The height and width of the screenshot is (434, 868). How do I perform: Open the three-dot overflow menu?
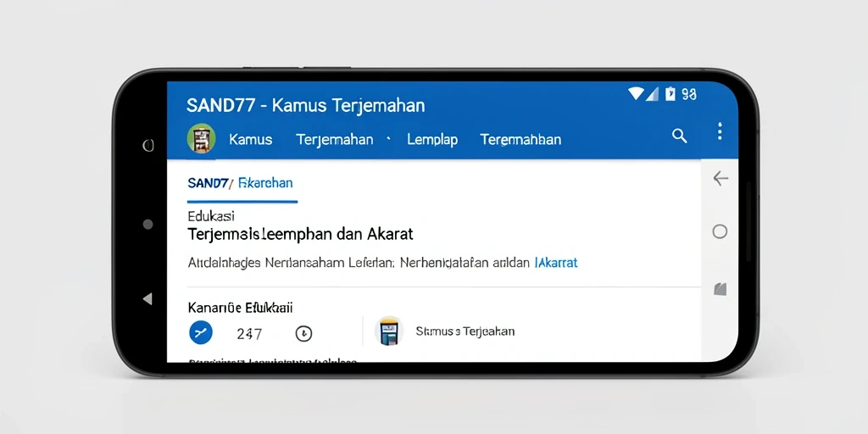(x=720, y=131)
